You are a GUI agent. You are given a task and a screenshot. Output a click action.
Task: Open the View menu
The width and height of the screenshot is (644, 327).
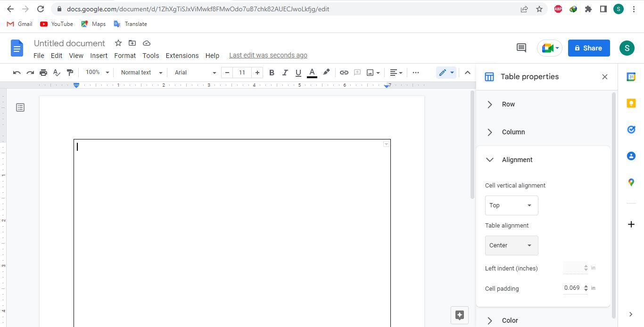[76, 56]
